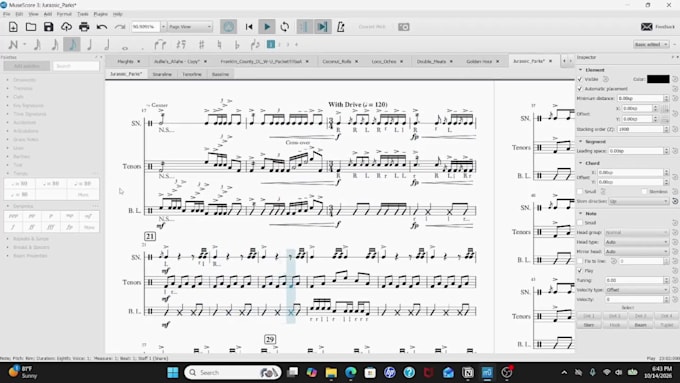Open the note input mode dropdown arrow
This screenshot has height=383, width=680.
click(x=24, y=44)
